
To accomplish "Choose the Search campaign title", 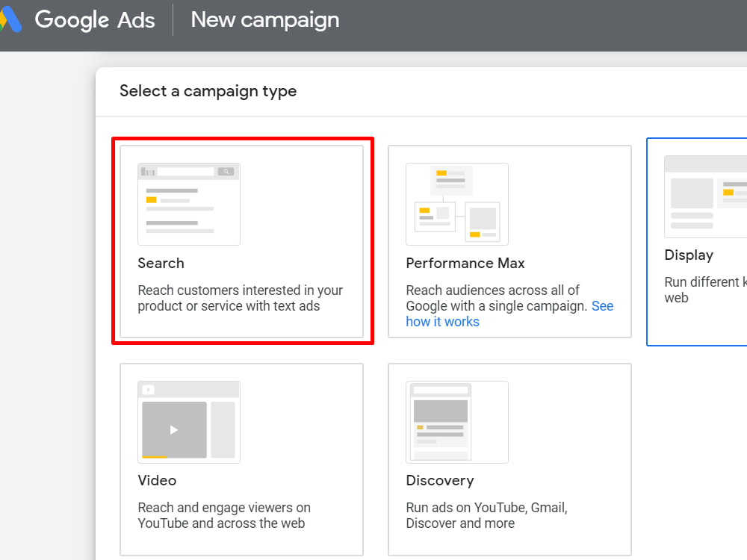I will coord(161,263).
